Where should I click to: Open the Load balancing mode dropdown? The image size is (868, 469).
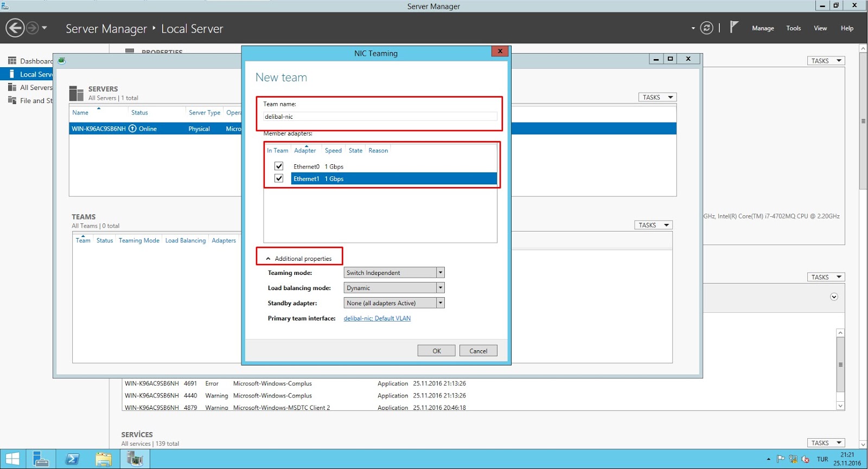click(440, 288)
